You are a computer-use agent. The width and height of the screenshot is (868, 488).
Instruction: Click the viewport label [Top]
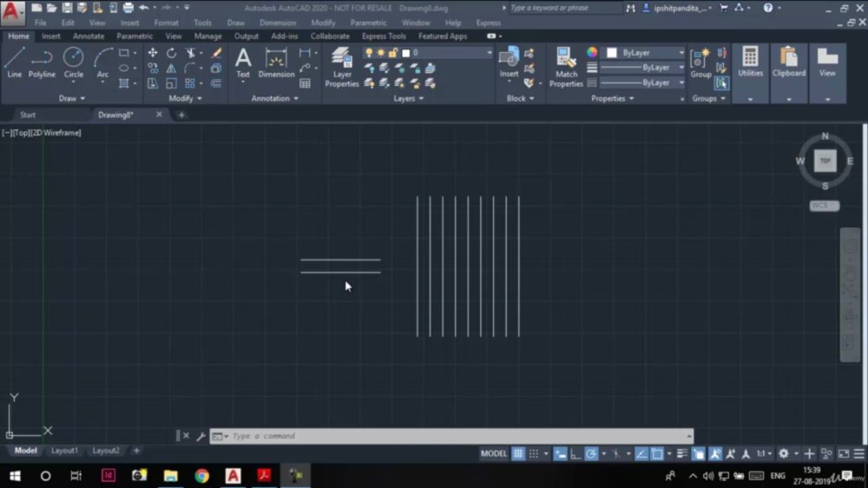tap(23, 133)
